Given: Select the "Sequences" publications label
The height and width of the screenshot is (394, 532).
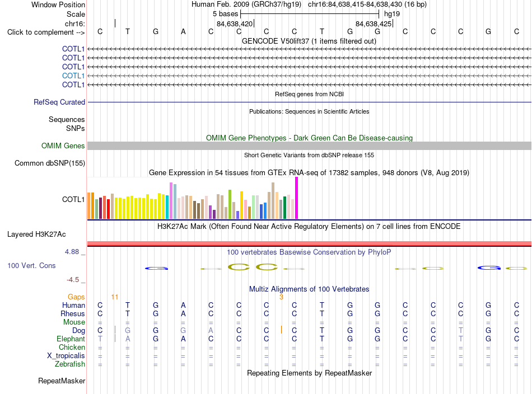Looking at the screenshot, I should [67, 119].
